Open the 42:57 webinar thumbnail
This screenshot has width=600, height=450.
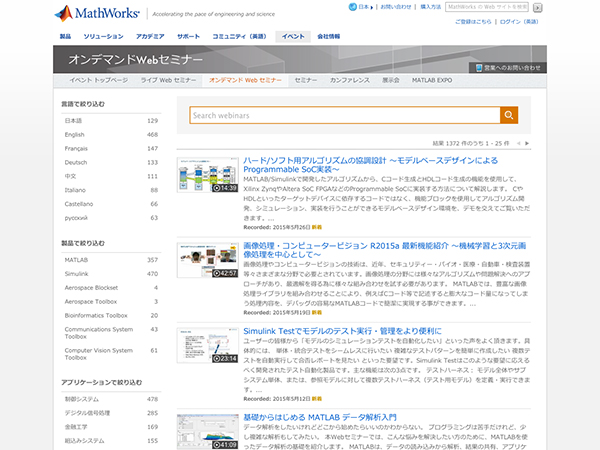[x=208, y=260]
